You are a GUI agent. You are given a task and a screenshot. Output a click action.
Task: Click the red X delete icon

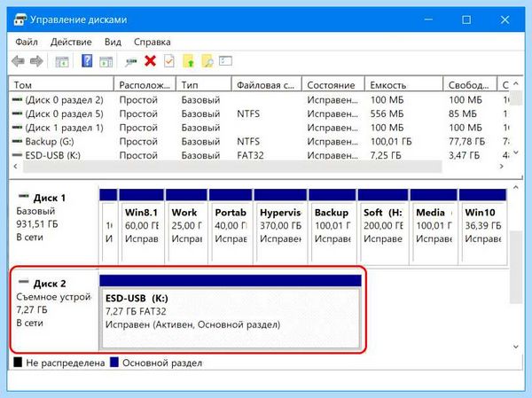(x=150, y=61)
